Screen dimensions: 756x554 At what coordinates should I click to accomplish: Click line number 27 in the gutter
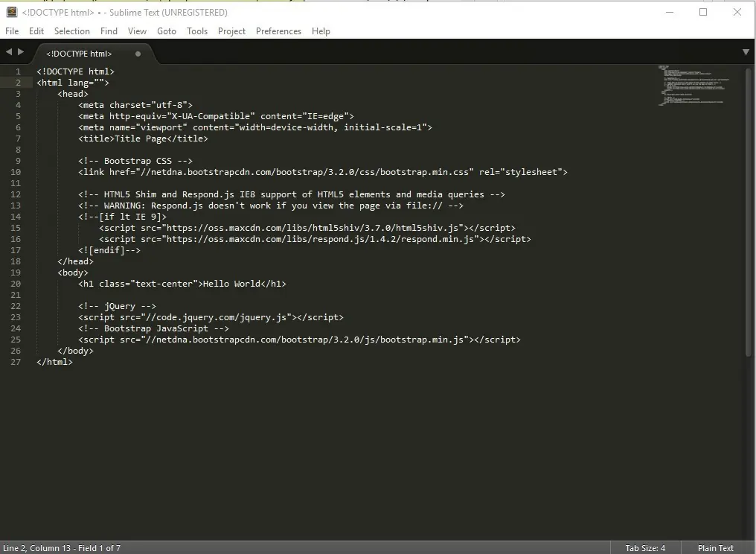pyautogui.click(x=16, y=361)
